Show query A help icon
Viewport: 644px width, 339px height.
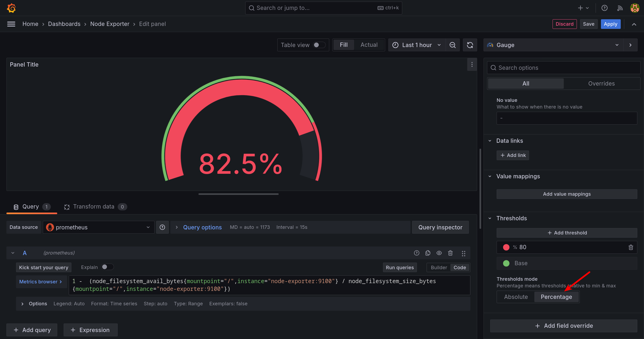[x=416, y=253]
